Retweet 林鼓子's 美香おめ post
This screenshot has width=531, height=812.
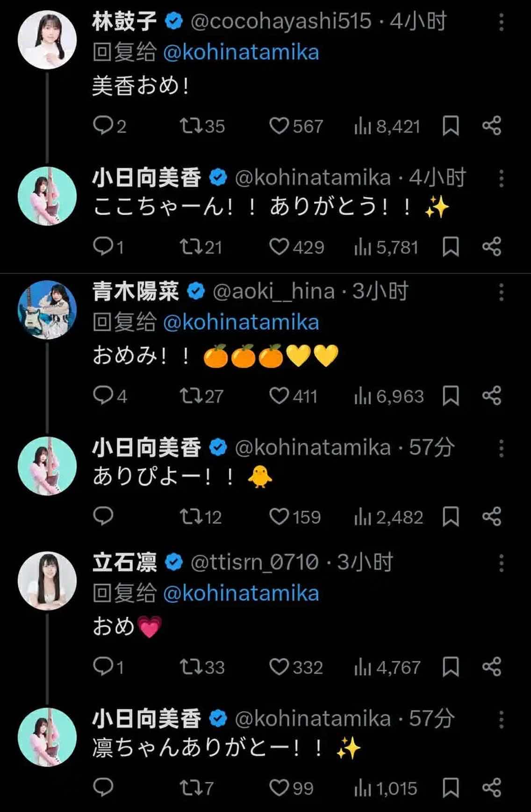[x=191, y=126]
